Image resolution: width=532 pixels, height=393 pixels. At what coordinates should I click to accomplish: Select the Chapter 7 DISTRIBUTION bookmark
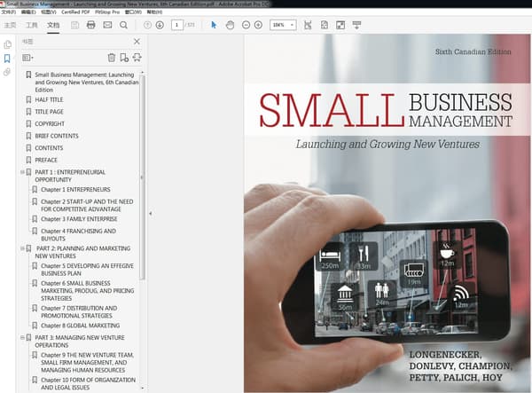coord(79,312)
